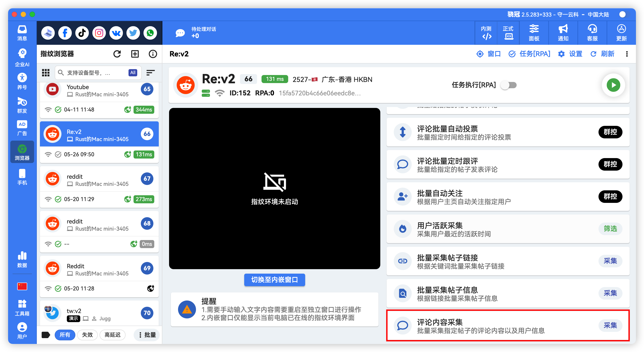
Task: Click 采集 for 批量采集帖子链接
Action: point(610,261)
